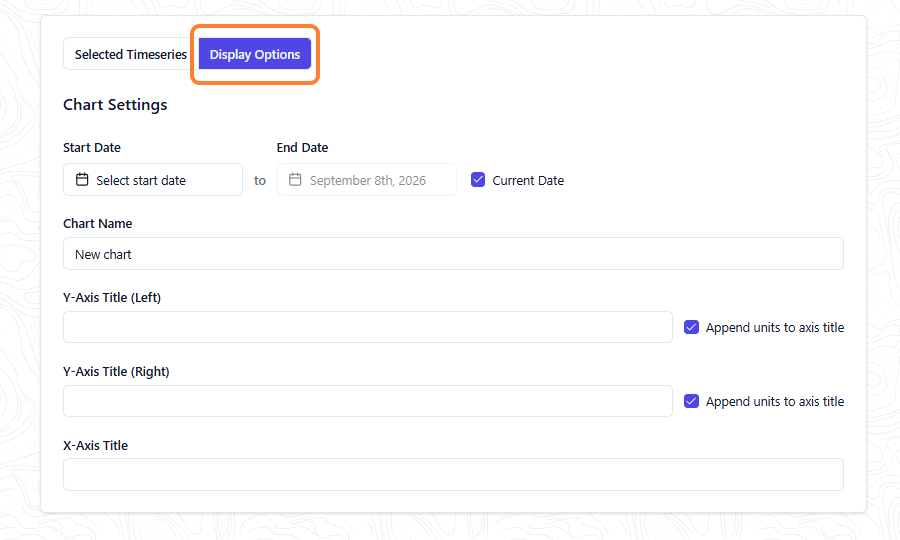Click the Y-Axis Title (Left) text field
This screenshot has height=540, width=900.
point(368,327)
